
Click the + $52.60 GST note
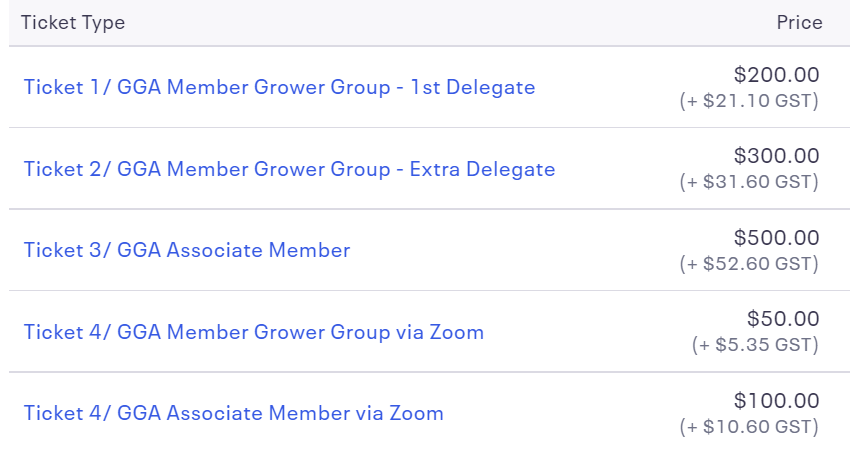point(749,264)
